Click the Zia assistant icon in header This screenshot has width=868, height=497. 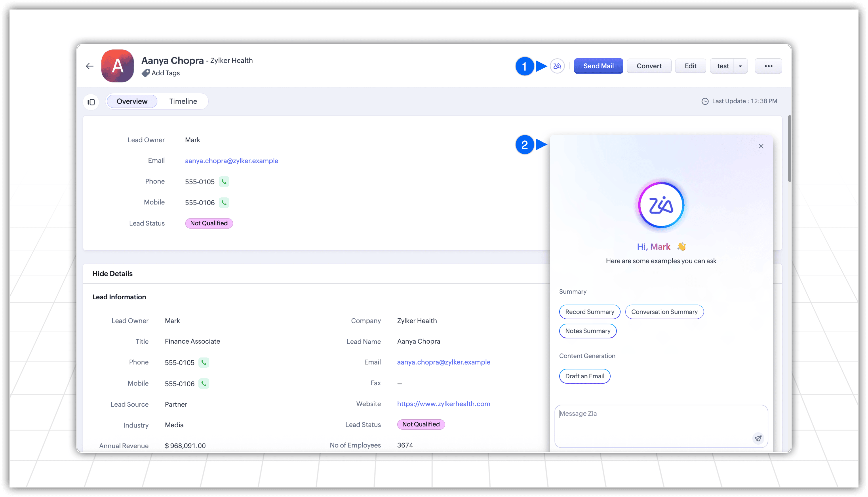point(557,66)
